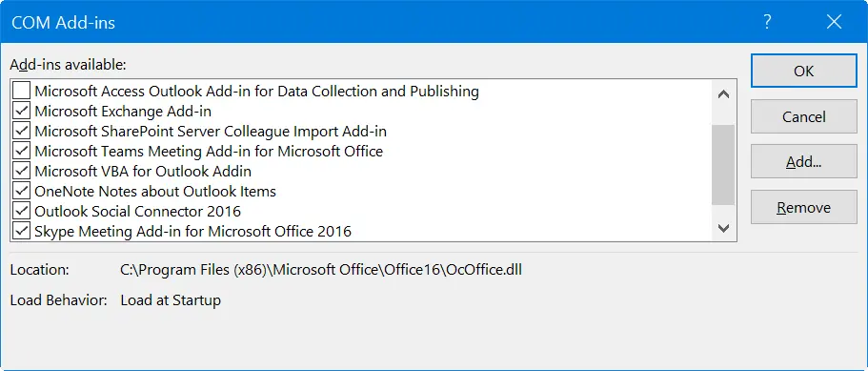This screenshot has width=868, height=371.
Task: Open the Add... add-in browser
Action: [x=804, y=162]
